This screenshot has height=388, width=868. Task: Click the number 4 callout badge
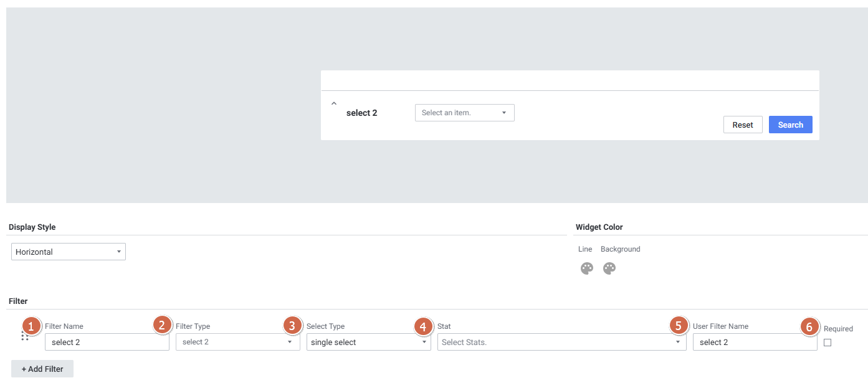(423, 325)
